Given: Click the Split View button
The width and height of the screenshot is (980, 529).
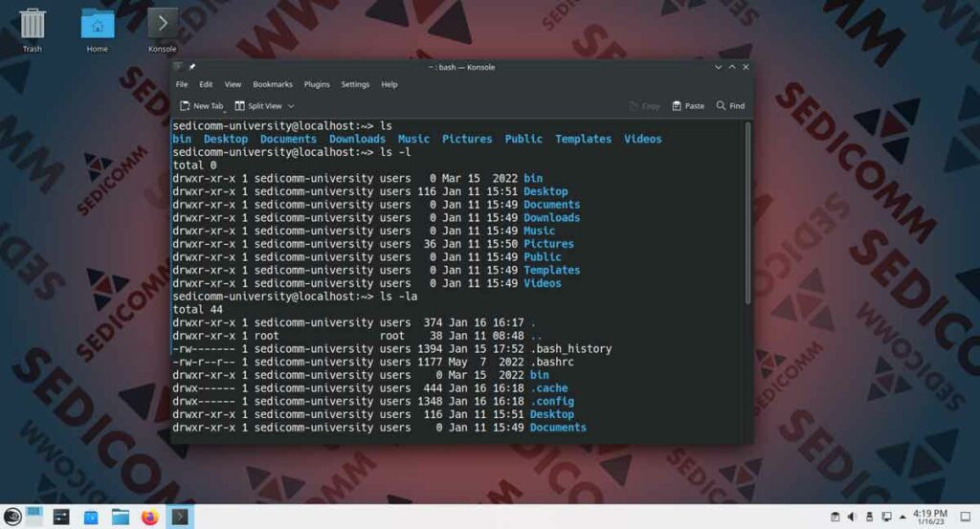Looking at the screenshot, I should [258, 106].
